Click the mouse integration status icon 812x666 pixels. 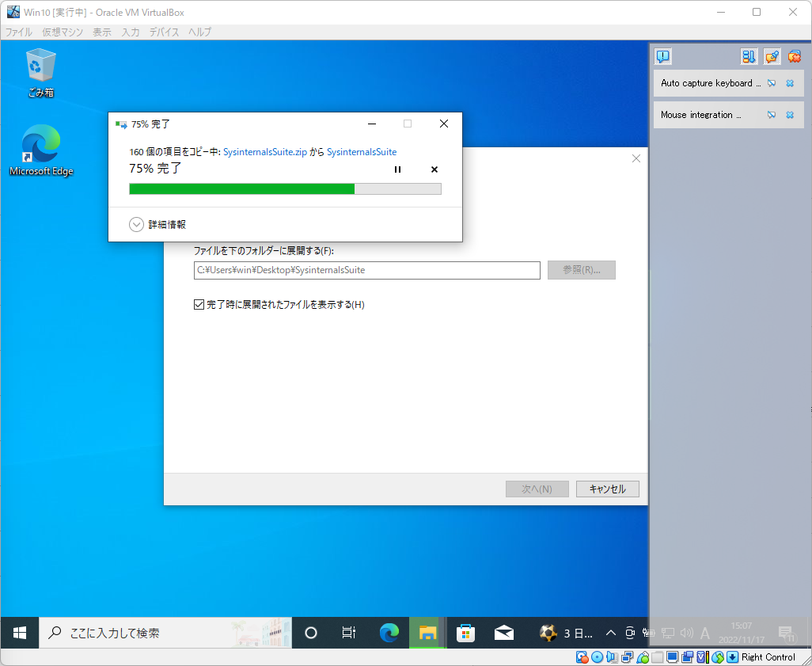[x=717, y=657]
